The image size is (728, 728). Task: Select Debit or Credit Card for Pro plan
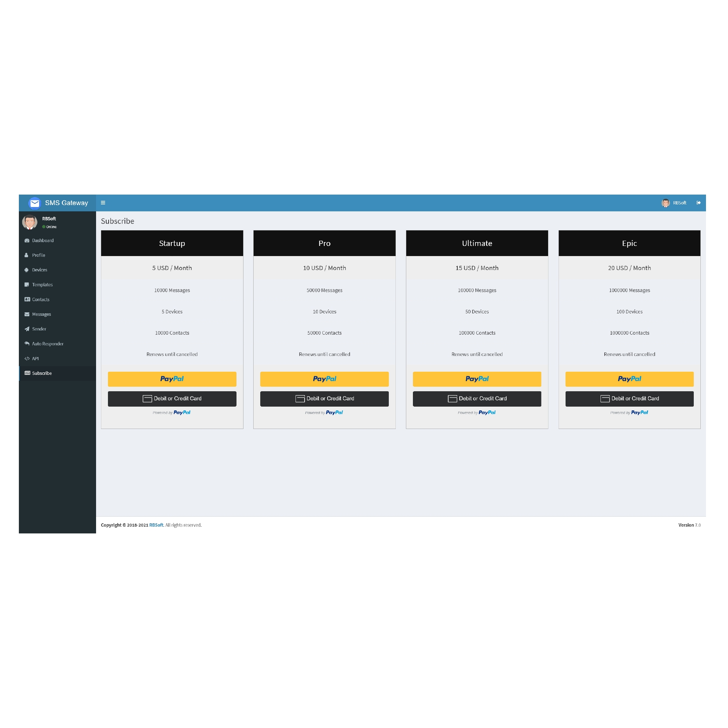pos(324,399)
